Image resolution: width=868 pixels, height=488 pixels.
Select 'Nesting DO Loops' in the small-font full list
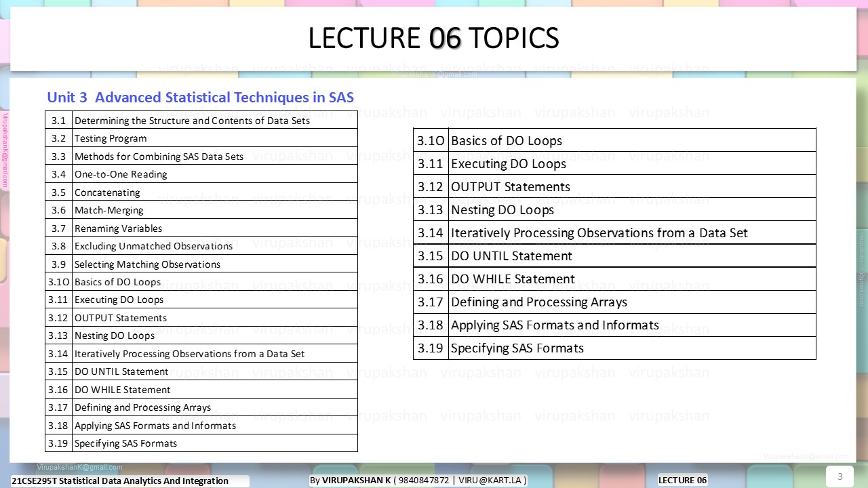pos(115,335)
